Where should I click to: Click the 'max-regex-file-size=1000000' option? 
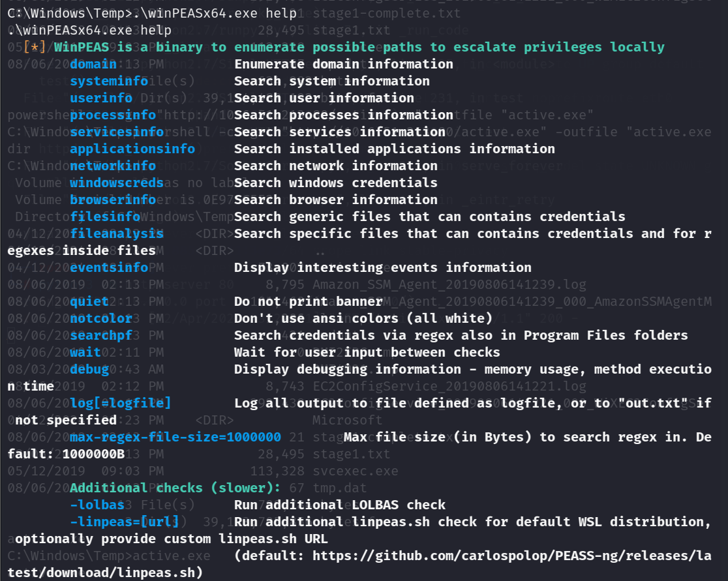175,437
